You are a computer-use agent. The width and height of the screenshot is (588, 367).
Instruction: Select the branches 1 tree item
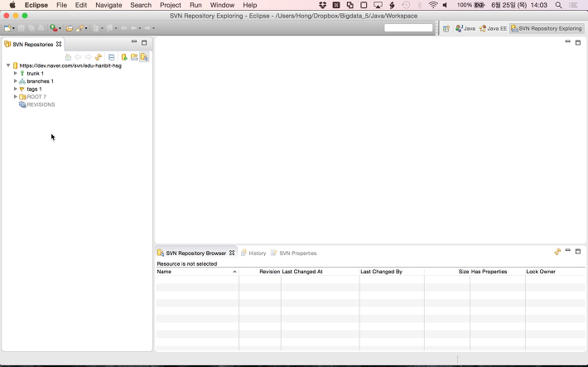tap(40, 81)
